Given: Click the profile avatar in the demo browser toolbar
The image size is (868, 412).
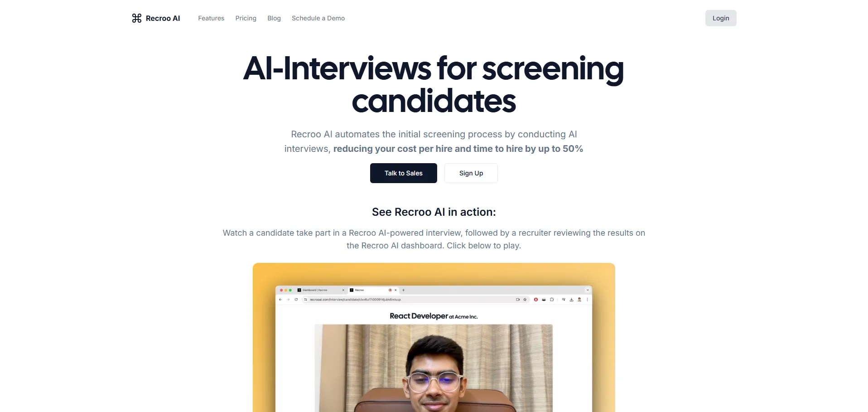Looking at the screenshot, I should pyautogui.click(x=579, y=300).
